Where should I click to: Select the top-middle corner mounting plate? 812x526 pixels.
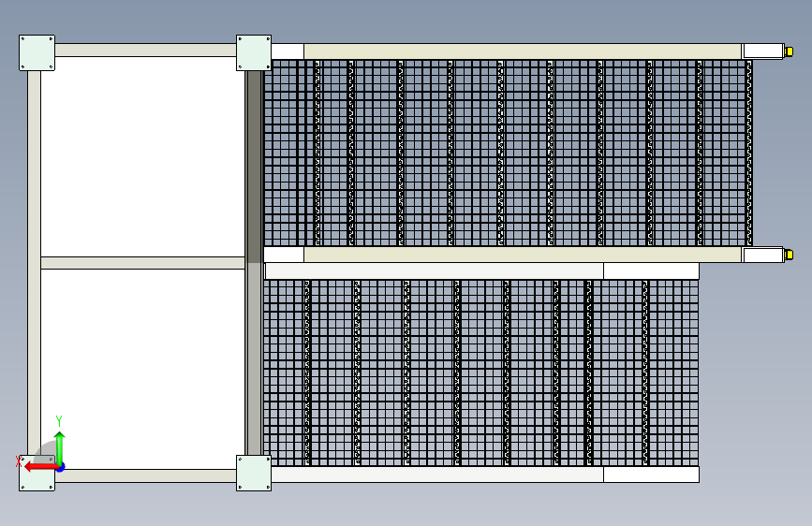tap(254, 52)
